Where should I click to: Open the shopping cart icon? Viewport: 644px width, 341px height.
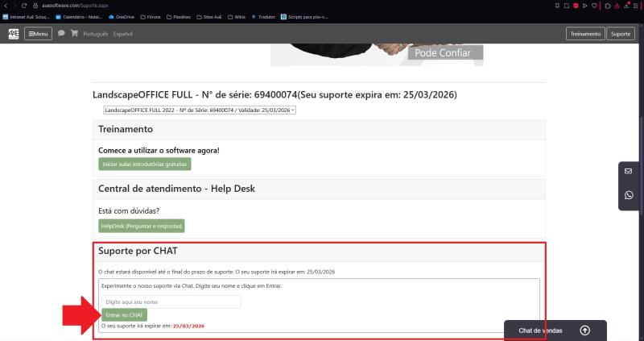pos(74,34)
